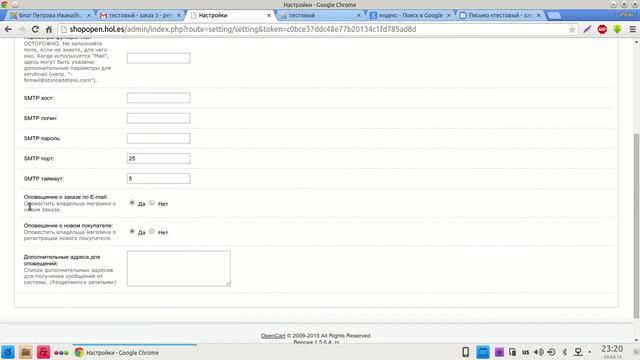The width and height of the screenshot is (640, 360).
Task: Click the update refresh tray icon
Action: 551,352
